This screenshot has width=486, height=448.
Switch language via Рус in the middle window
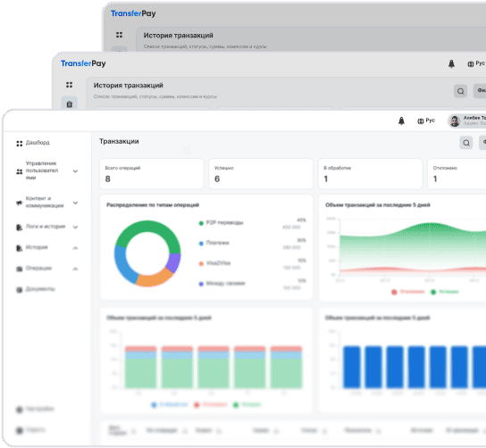(476, 63)
